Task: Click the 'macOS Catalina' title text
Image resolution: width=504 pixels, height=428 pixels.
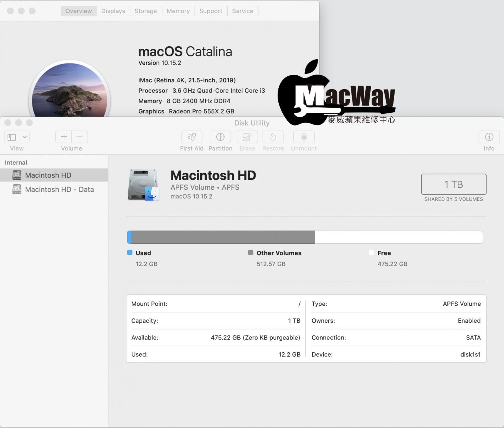Action: [x=185, y=52]
